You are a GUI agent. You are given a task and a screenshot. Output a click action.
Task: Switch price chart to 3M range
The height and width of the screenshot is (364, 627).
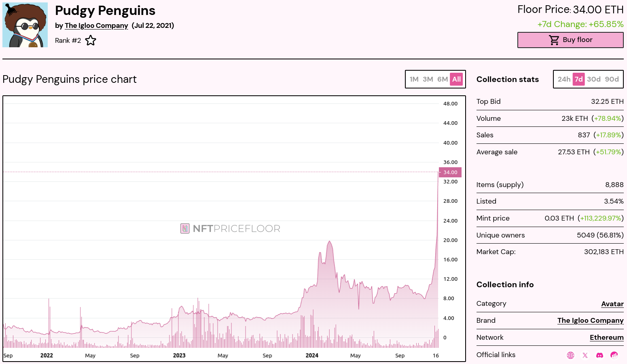pyautogui.click(x=428, y=79)
